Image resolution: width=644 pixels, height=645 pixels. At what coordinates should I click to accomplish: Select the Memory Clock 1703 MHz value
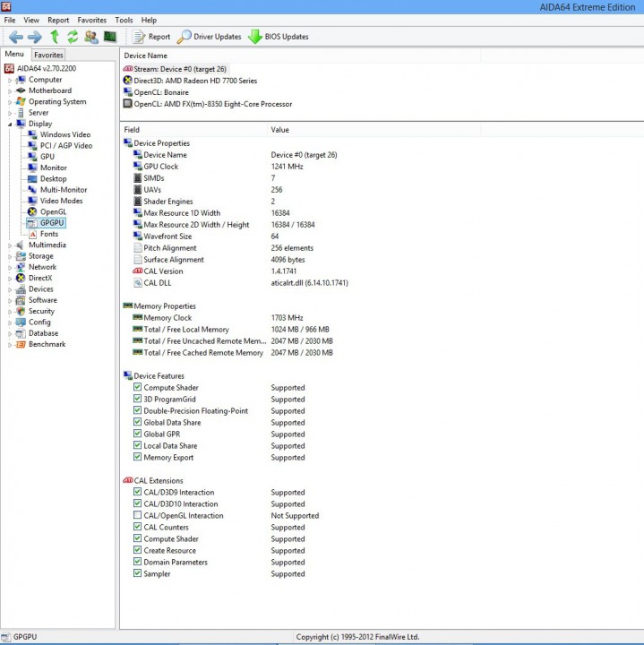(x=287, y=318)
